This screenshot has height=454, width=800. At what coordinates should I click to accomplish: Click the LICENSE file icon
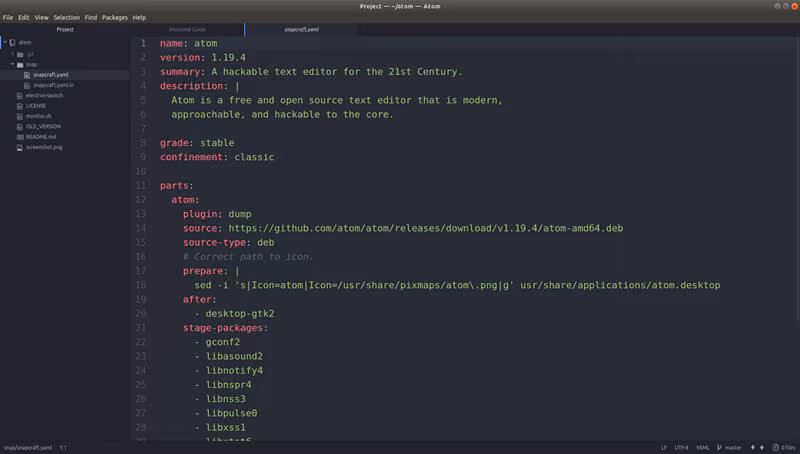20,106
